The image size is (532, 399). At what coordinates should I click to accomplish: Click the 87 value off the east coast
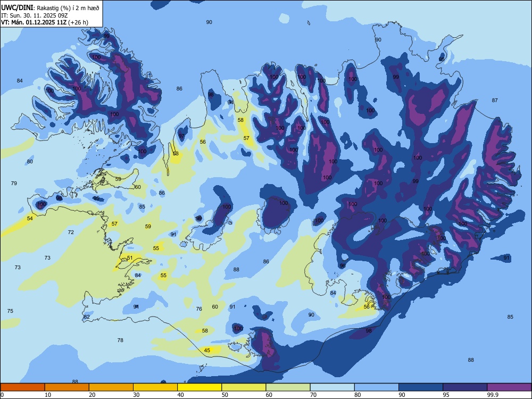495,101
